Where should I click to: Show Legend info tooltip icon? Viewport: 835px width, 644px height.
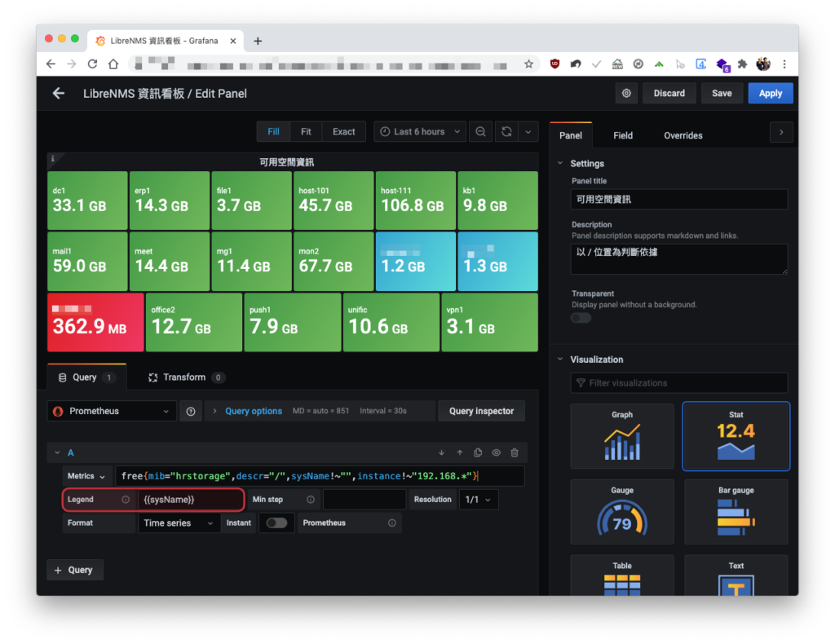pos(126,499)
